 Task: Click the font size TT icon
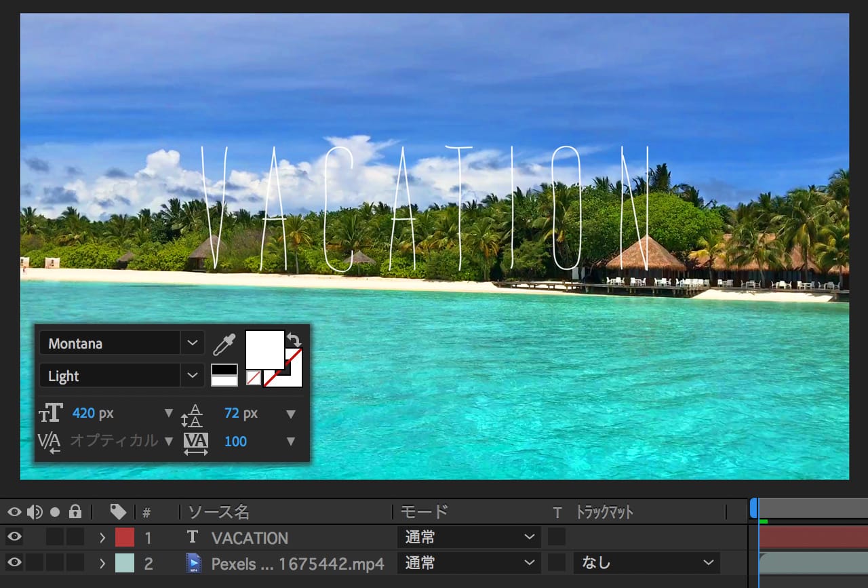point(51,413)
